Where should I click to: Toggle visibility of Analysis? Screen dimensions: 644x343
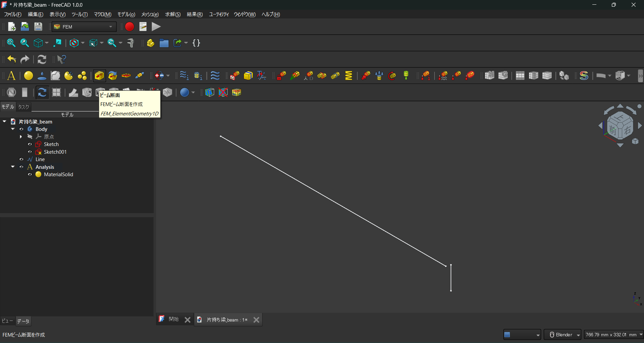coord(21,167)
